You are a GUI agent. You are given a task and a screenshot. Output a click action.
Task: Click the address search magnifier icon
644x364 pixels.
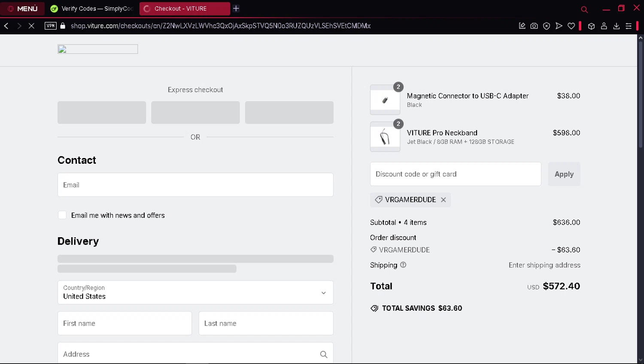324,354
